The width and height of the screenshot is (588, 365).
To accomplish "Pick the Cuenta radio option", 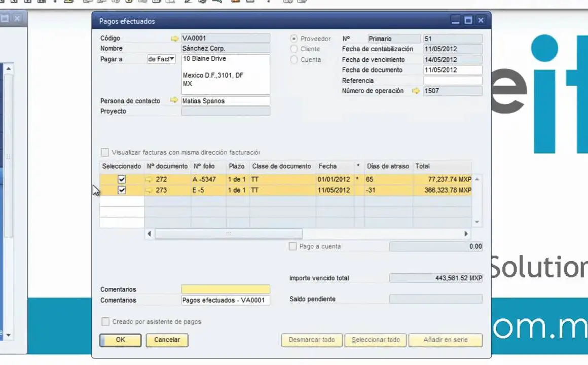I will point(294,60).
